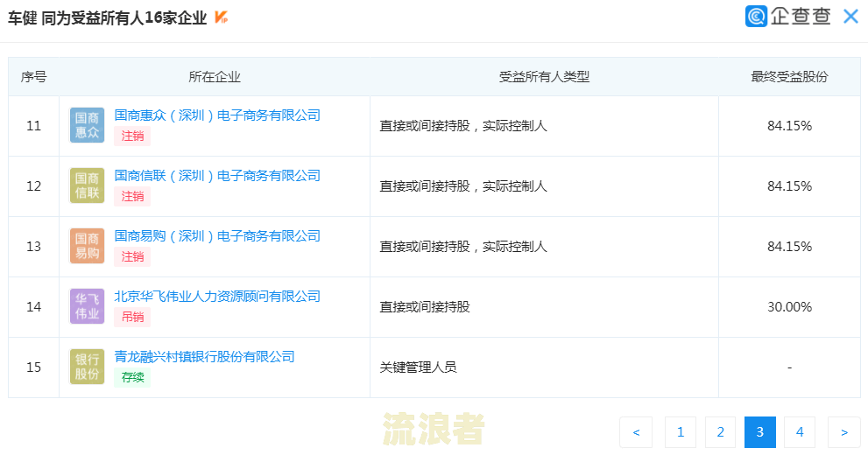Screen dimensions: 868x455
Task: Open 国商易购 company logo thumbnail
Action: pyautogui.click(x=87, y=246)
